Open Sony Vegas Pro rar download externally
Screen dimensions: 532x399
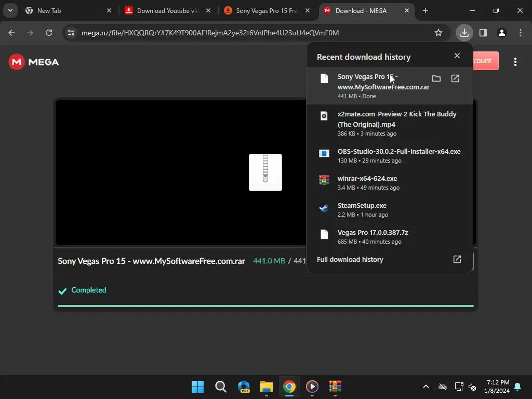[455, 79]
